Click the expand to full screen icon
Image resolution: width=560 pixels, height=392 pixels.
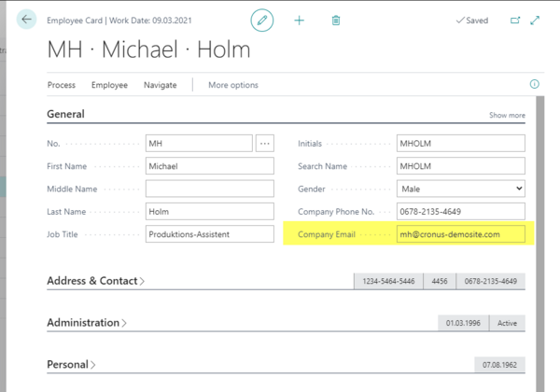click(x=535, y=20)
